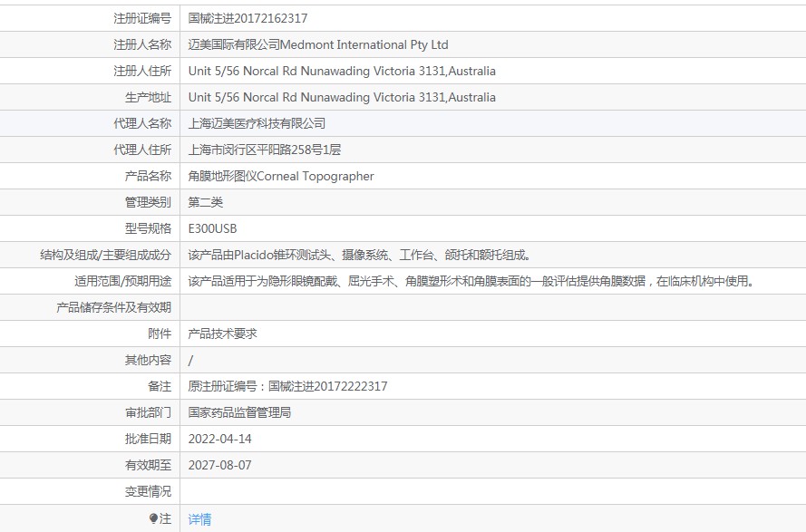Click the 批准日期 label
806x532 pixels.
pyautogui.click(x=148, y=439)
